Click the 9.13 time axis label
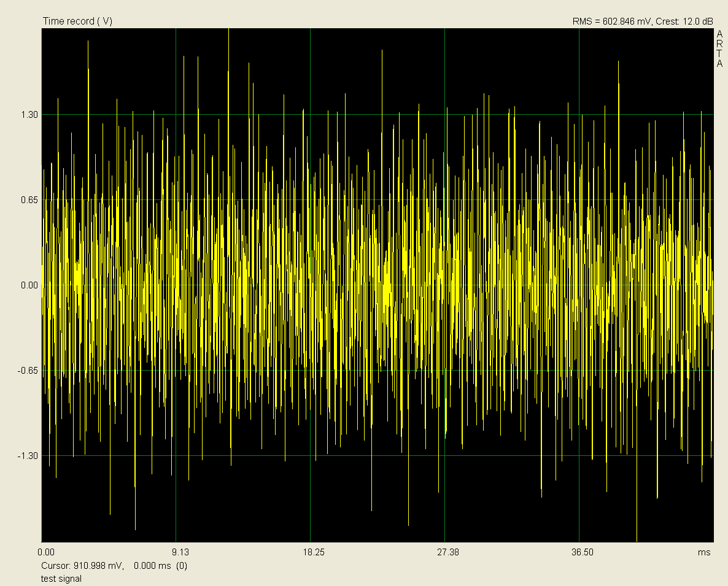The width and height of the screenshot is (728, 586). coord(180,552)
